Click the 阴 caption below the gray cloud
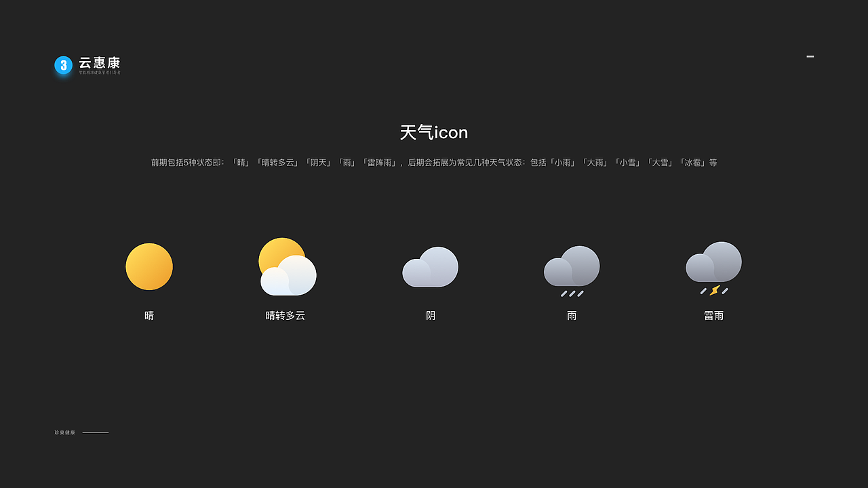Screen dimensions: 868x488 (430, 315)
